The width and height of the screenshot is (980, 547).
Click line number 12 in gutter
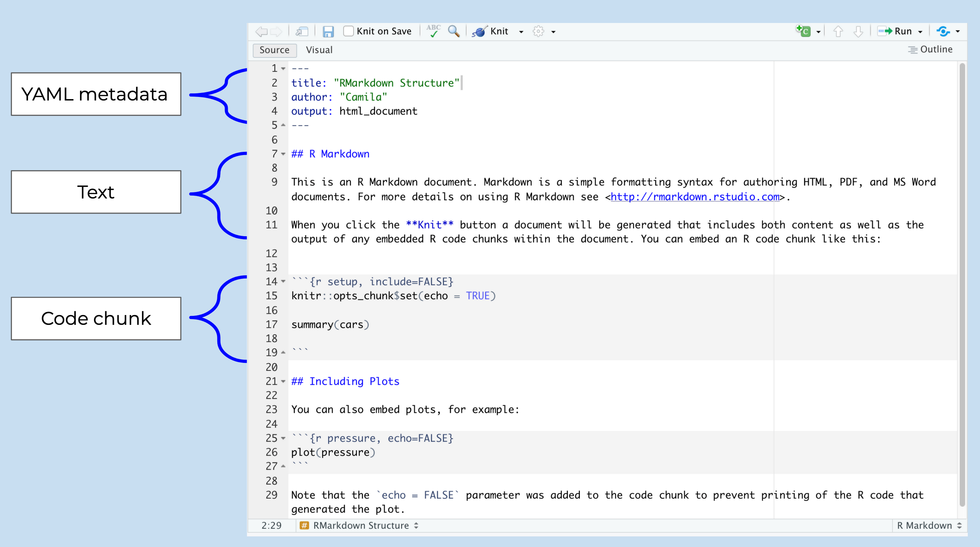point(271,253)
